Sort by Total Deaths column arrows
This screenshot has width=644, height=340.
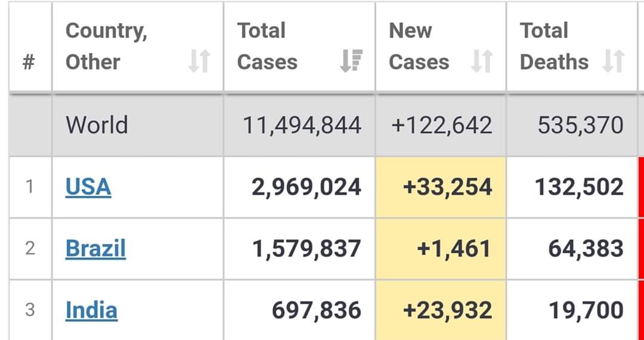click(x=614, y=61)
